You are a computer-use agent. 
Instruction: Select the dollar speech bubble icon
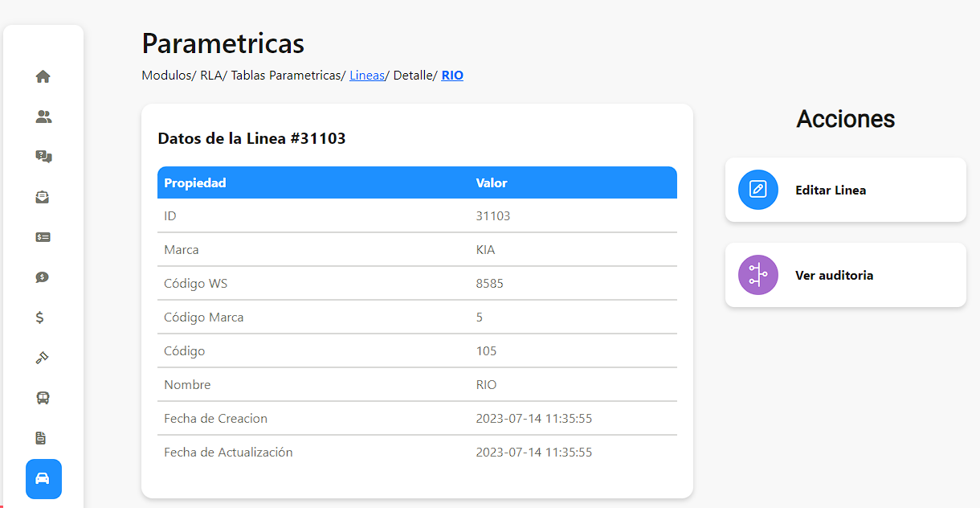tap(43, 277)
